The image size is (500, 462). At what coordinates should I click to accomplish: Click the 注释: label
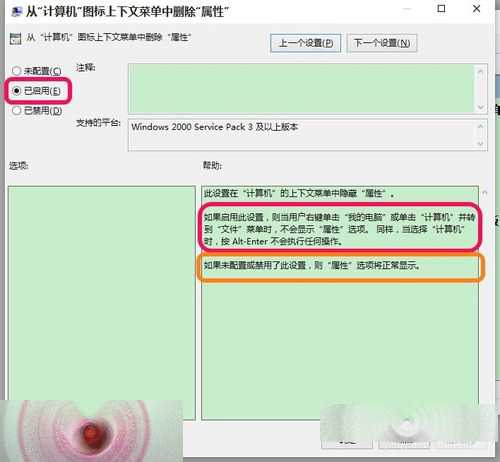pos(85,68)
